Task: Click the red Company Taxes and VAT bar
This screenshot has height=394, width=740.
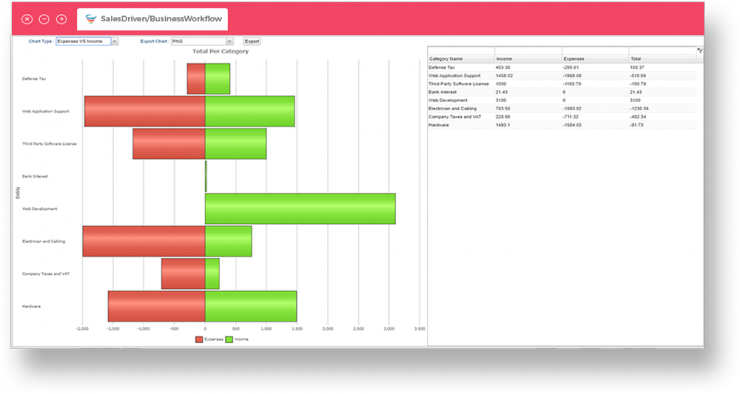Action: click(183, 274)
